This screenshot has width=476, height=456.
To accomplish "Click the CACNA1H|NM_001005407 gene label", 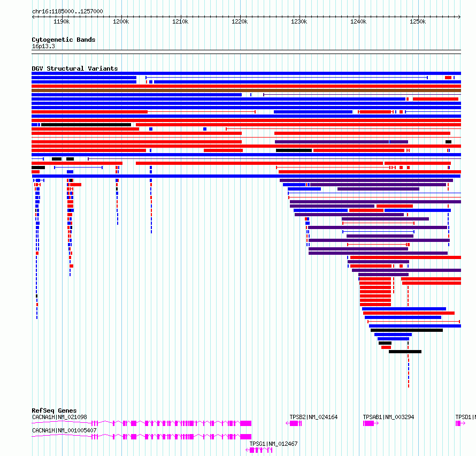I will 64,430.
